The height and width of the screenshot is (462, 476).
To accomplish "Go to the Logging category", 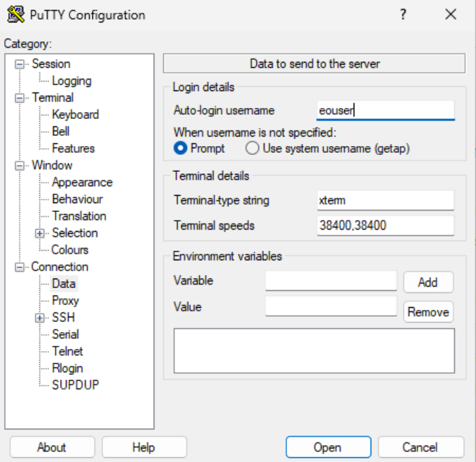I will 71,81.
